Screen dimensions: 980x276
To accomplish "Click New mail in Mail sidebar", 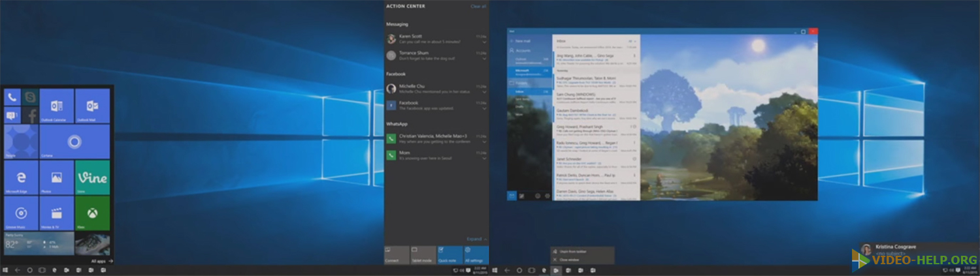I will point(523,41).
